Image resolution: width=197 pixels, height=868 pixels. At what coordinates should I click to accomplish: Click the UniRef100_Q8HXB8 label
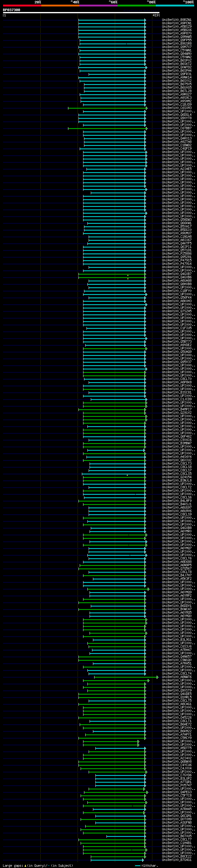(177, 284)
